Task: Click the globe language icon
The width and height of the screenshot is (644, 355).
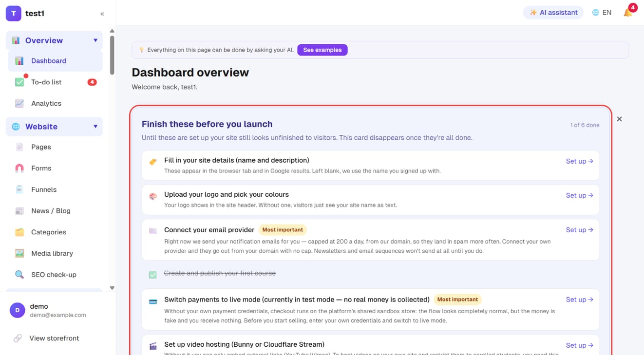Action: tap(595, 13)
